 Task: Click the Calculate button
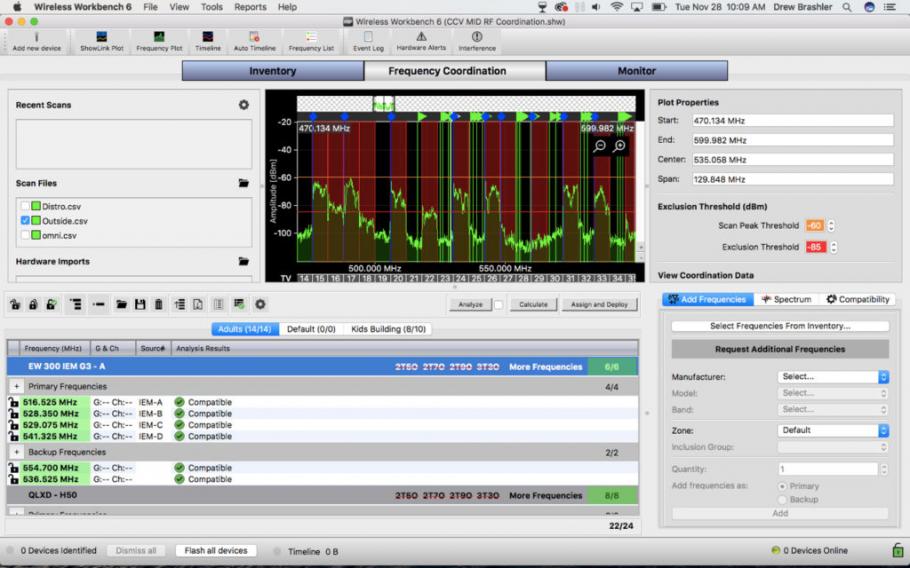(533, 305)
